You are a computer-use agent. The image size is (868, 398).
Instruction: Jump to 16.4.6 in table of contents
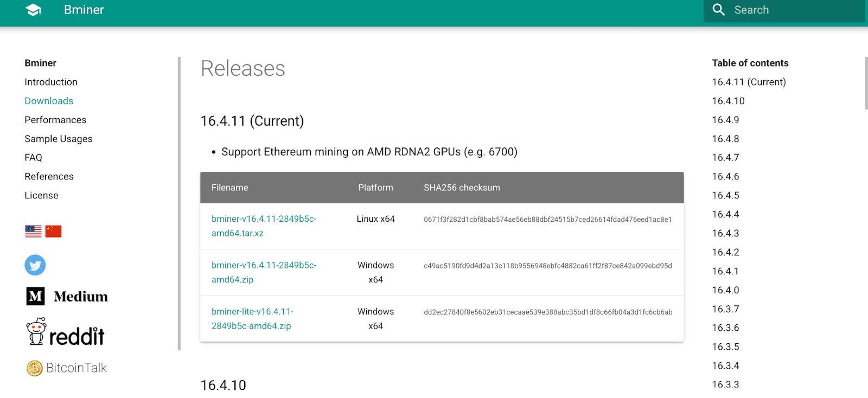coord(725,176)
